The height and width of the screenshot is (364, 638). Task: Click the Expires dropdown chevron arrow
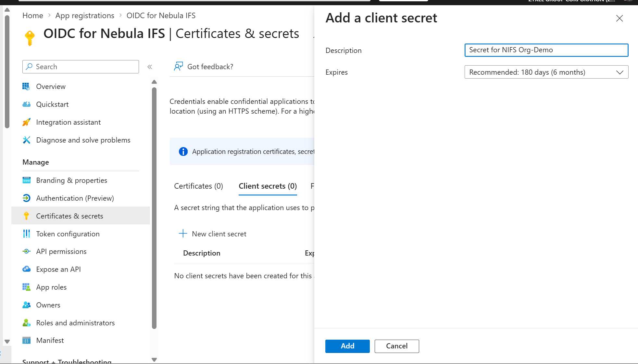[x=620, y=72]
